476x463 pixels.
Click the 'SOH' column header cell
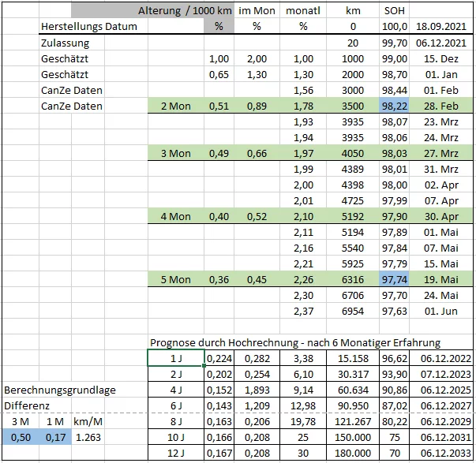tap(394, 11)
